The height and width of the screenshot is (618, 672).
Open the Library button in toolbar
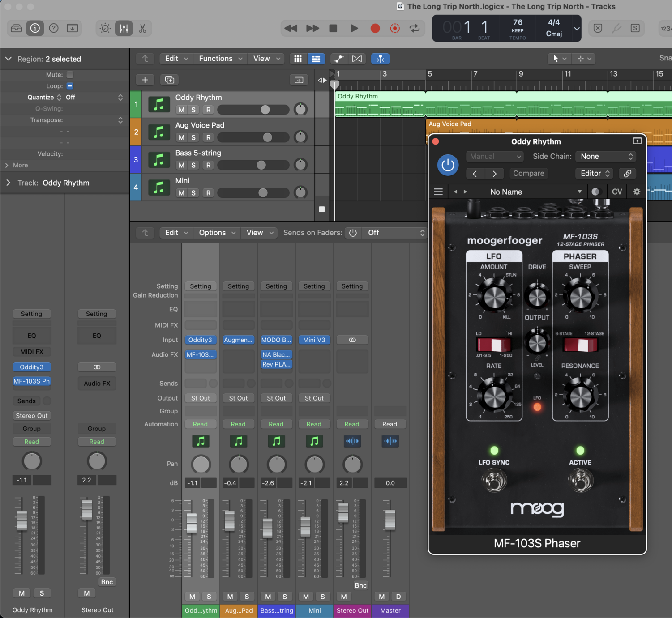coord(17,28)
